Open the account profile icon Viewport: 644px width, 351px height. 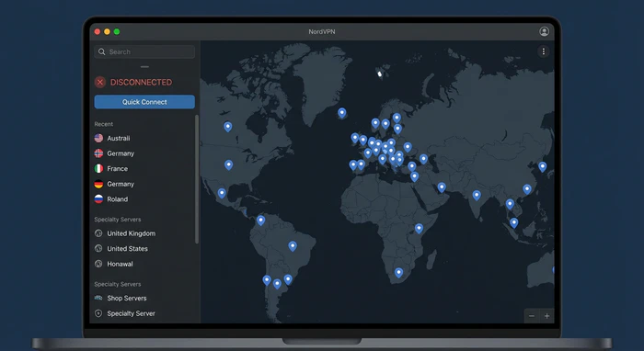click(544, 31)
